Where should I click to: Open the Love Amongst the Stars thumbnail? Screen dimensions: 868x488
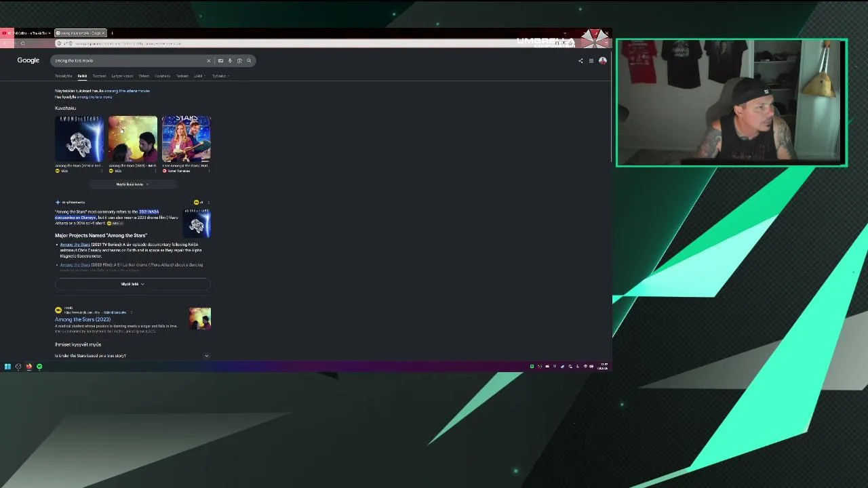pos(186,139)
